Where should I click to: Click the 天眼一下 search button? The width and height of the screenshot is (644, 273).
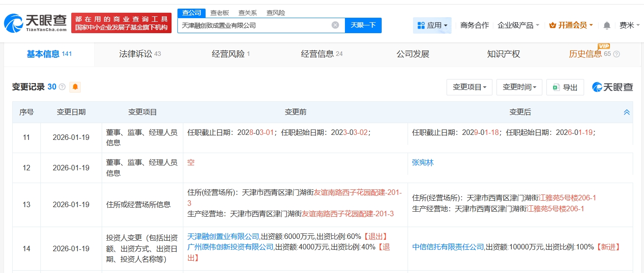(x=363, y=25)
